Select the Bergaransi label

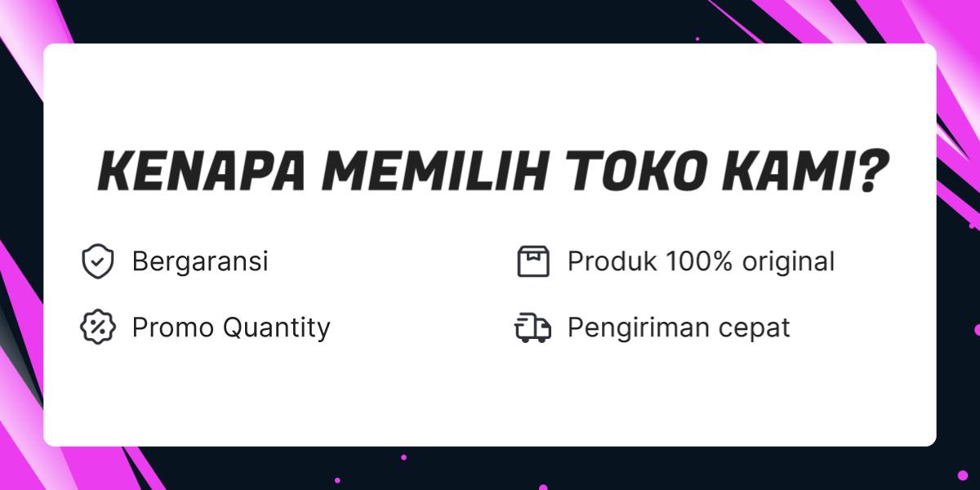200,262
